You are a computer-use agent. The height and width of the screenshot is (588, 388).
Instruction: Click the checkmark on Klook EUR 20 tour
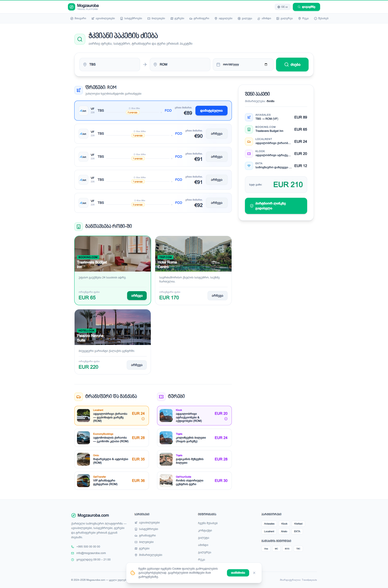[226, 419]
